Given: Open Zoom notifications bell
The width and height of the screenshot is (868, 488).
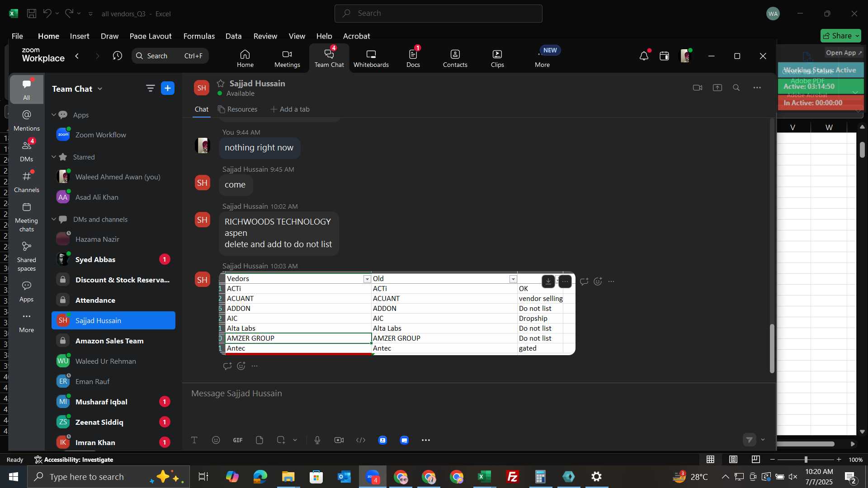Looking at the screenshot, I should click(644, 56).
